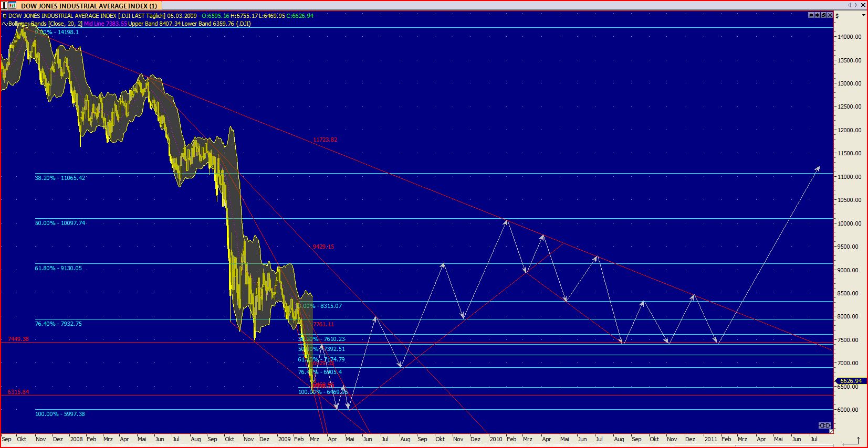Click the 11000.00 price scale label
The width and height of the screenshot is (868, 448).
[x=849, y=177]
